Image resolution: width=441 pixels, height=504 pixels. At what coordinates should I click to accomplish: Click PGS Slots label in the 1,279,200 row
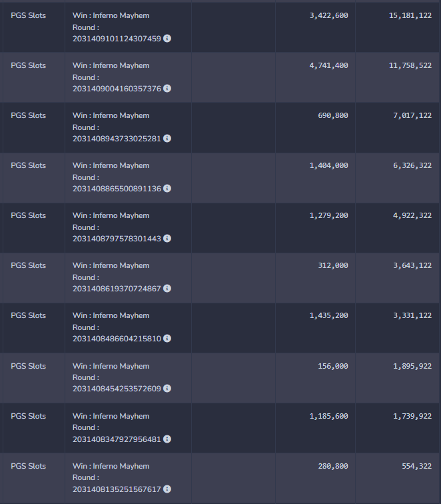click(x=29, y=215)
